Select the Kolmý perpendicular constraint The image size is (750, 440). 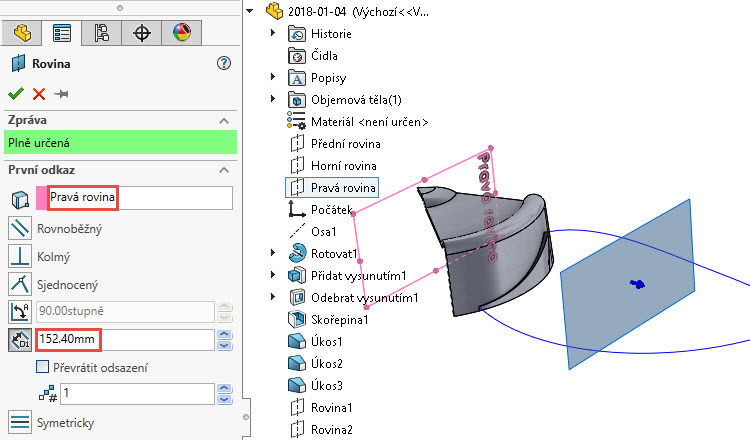20,256
